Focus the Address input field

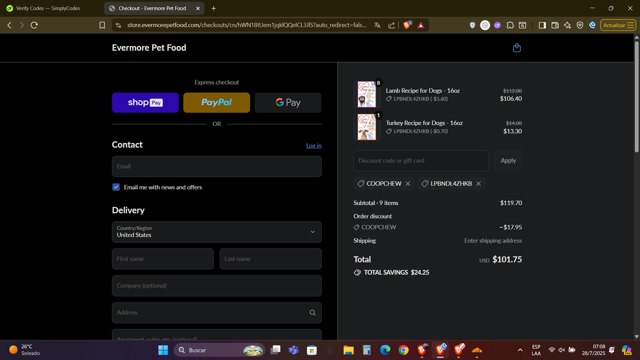tap(217, 313)
